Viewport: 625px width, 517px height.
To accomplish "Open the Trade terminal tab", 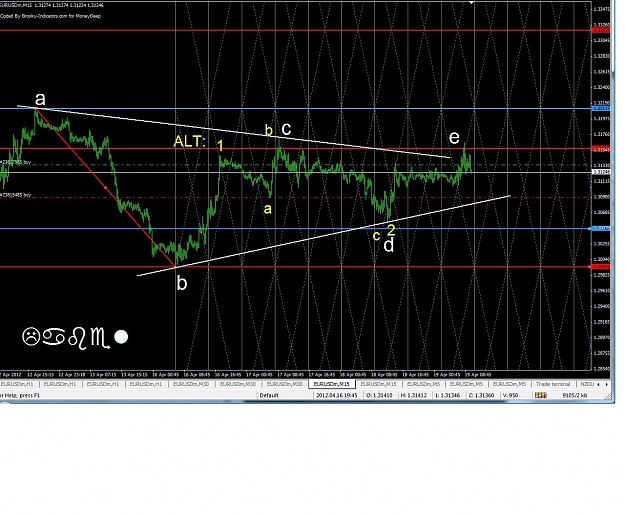I will [552, 384].
